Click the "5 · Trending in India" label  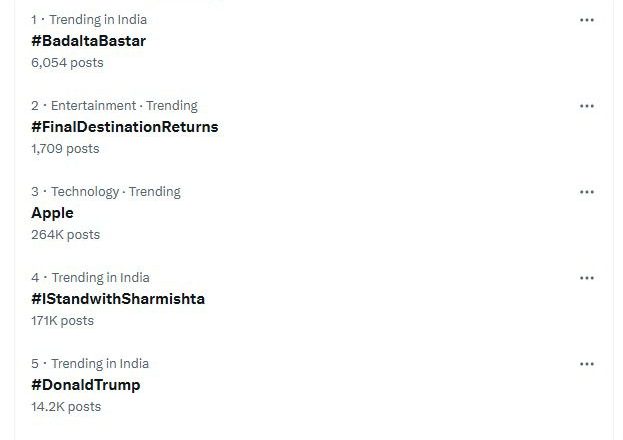click(89, 364)
